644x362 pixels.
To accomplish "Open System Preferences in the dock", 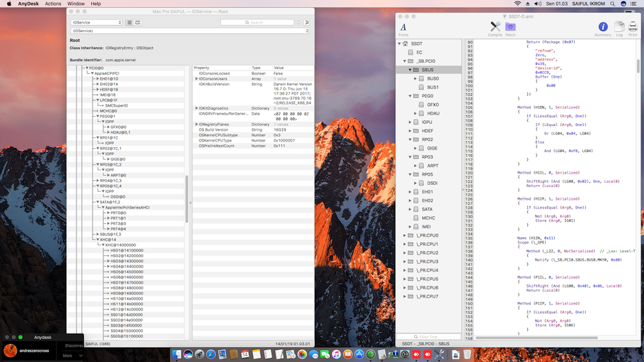I will [x=405, y=355].
